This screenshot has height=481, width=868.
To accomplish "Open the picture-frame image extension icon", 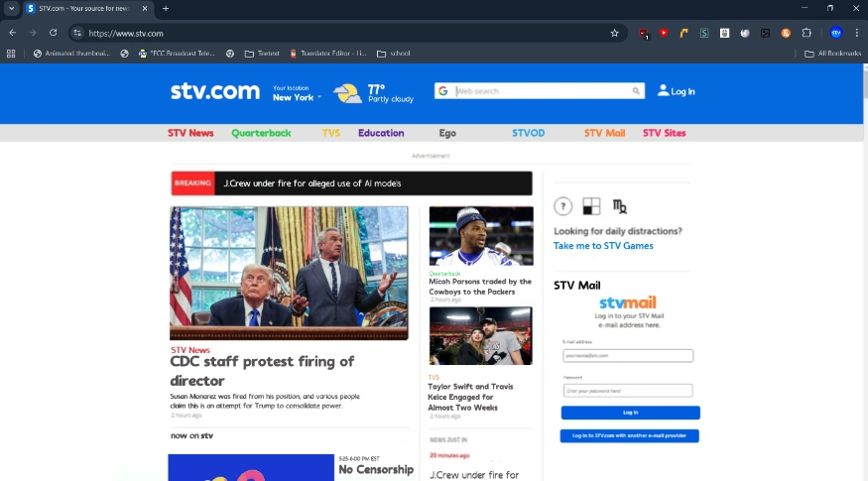I will pos(765,33).
